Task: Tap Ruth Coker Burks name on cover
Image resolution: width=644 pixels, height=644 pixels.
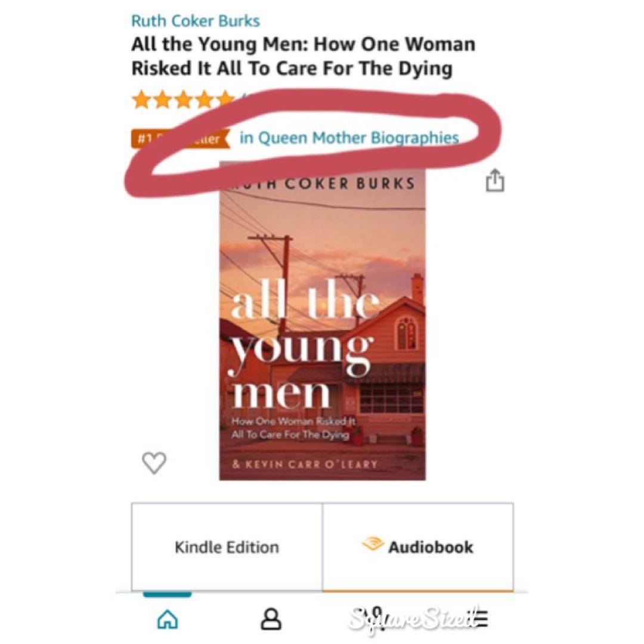Action: (323, 183)
